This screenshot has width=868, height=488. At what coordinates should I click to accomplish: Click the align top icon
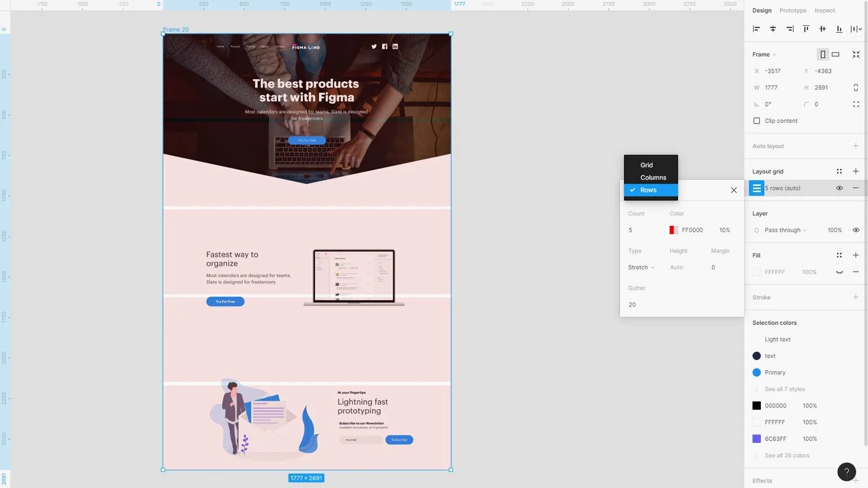point(806,29)
